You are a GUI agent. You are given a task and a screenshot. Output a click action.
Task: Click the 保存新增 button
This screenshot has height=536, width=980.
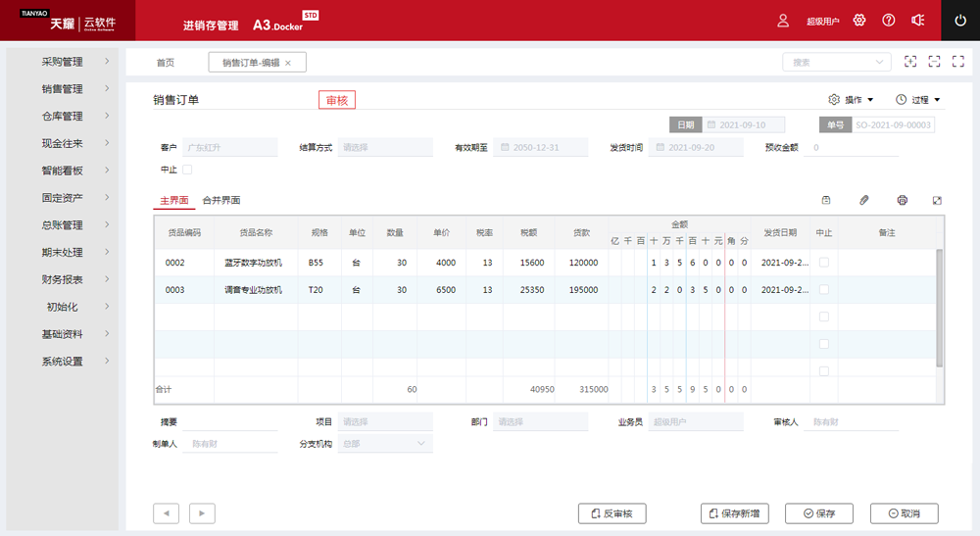(735, 513)
